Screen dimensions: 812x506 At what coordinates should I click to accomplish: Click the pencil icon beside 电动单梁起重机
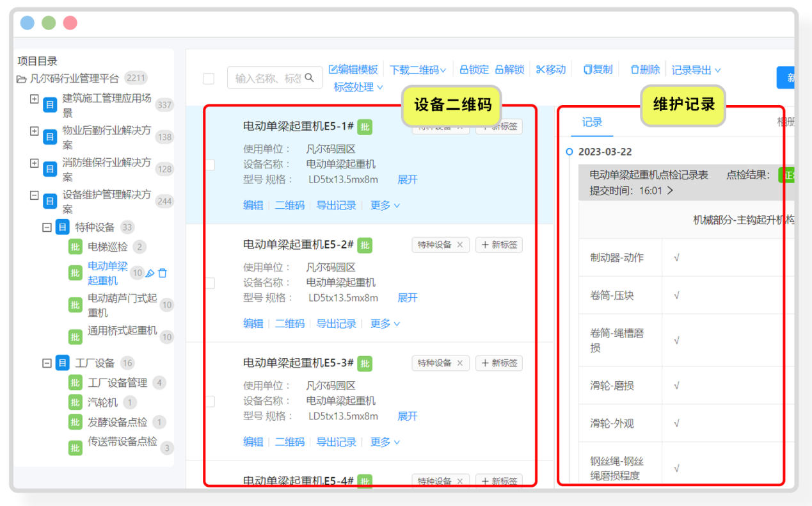(x=150, y=273)
